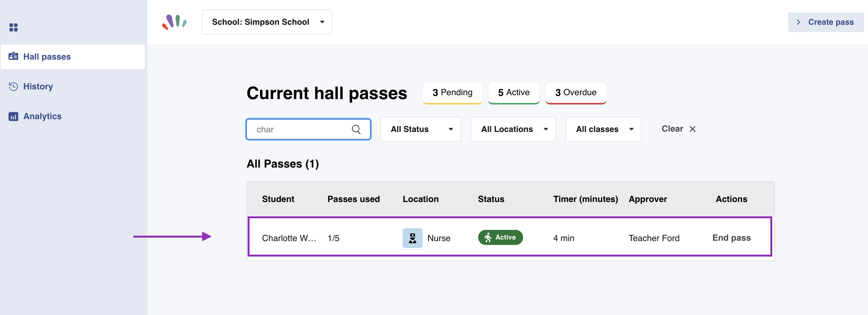Click the Nurse location text

439,238
